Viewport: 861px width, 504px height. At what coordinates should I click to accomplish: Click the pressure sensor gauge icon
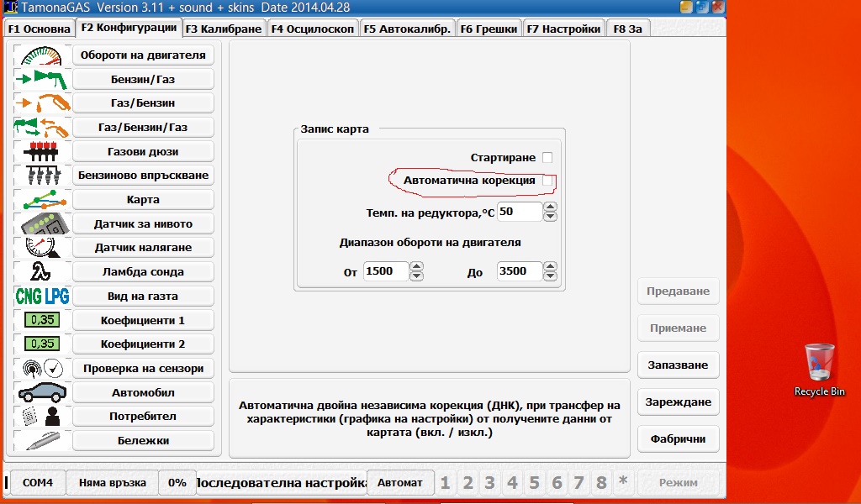[x=41, y=248]
